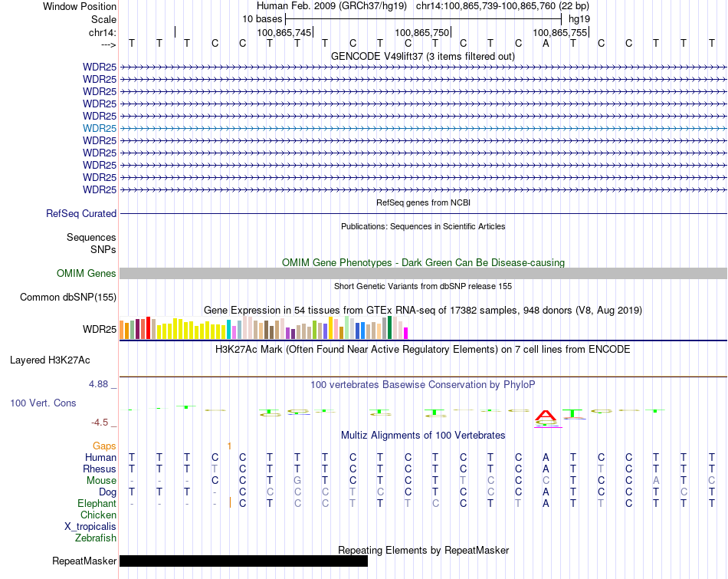Open the "OMIM Gene Phenotypes" track title

click(423, 262)
